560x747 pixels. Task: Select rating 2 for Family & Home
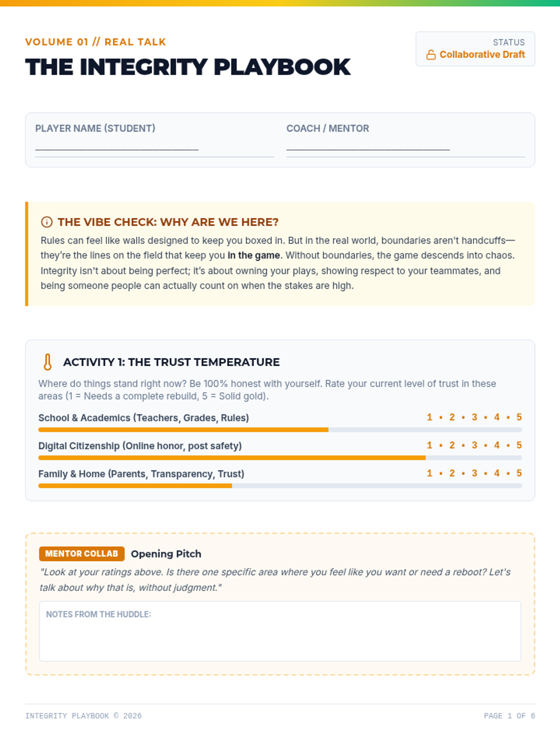pyautogui.click(x=452, y=473)
